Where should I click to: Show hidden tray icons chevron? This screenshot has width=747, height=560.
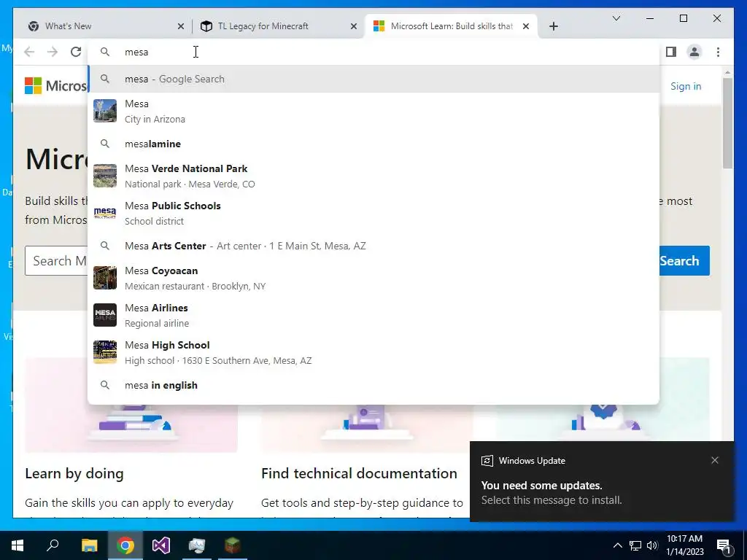pyautogui.click(x=617, y=545)
